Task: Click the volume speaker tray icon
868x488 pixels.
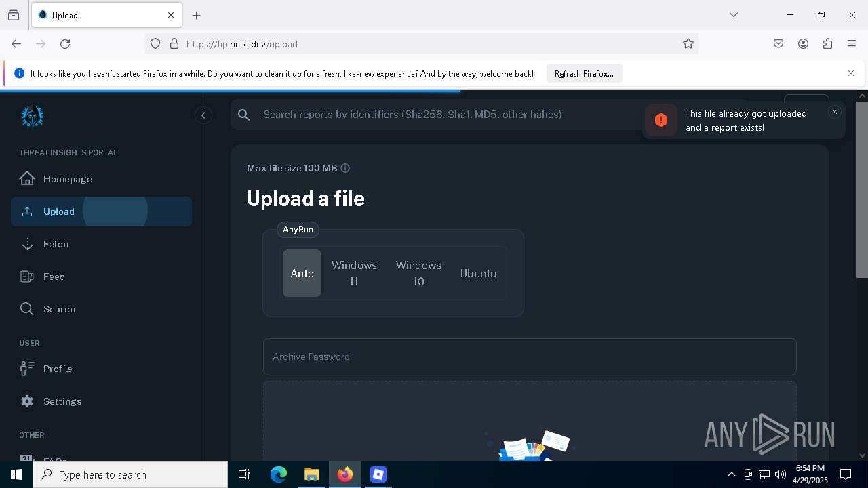Action: 781,474
